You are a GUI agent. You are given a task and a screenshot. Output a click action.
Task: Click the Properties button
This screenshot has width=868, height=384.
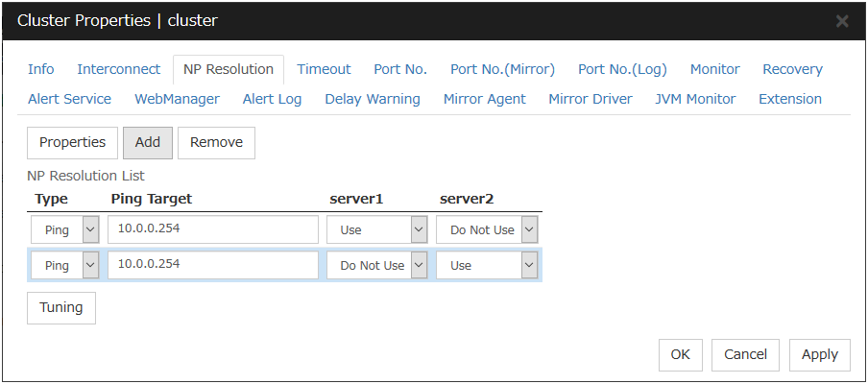coord(72,142)
